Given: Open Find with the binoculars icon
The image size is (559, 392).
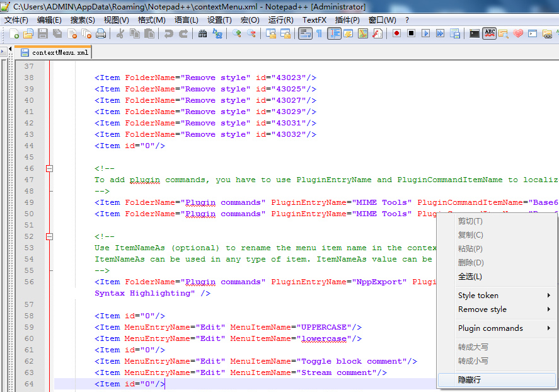Looking at the screenshot, I should tap(202, 33).
